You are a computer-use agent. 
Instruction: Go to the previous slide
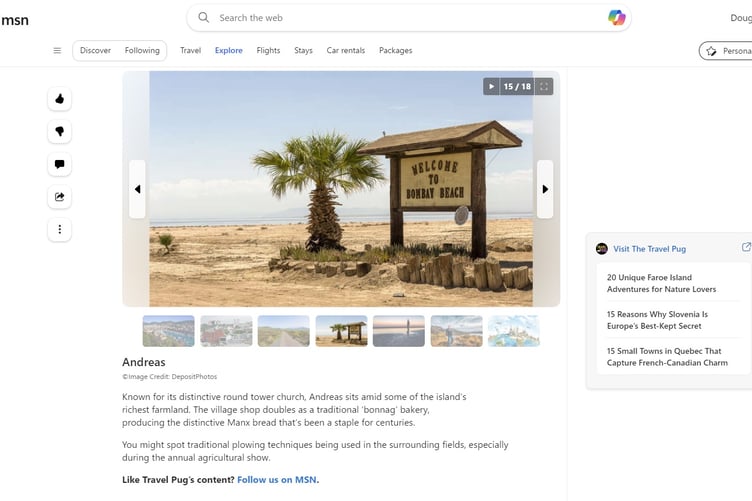click(x=137, y=189)
